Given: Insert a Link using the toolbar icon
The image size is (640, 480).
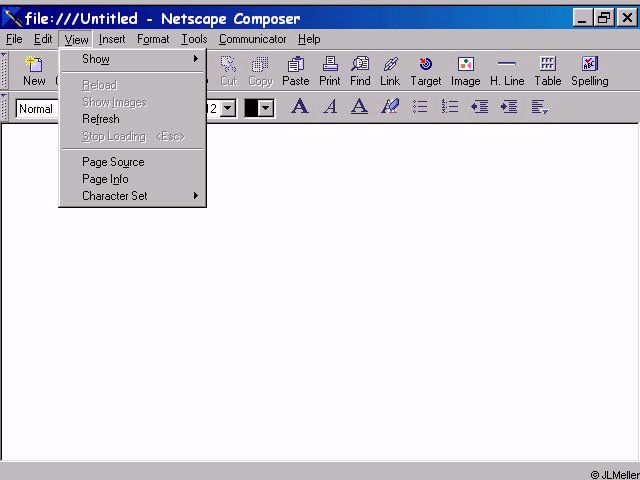Looking at the screenshot, I should (390, 71).
